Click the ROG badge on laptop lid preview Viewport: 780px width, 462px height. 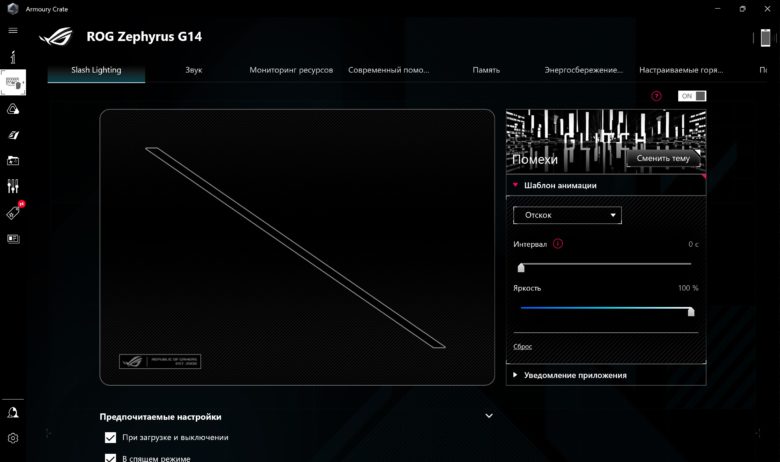[160, 362]
